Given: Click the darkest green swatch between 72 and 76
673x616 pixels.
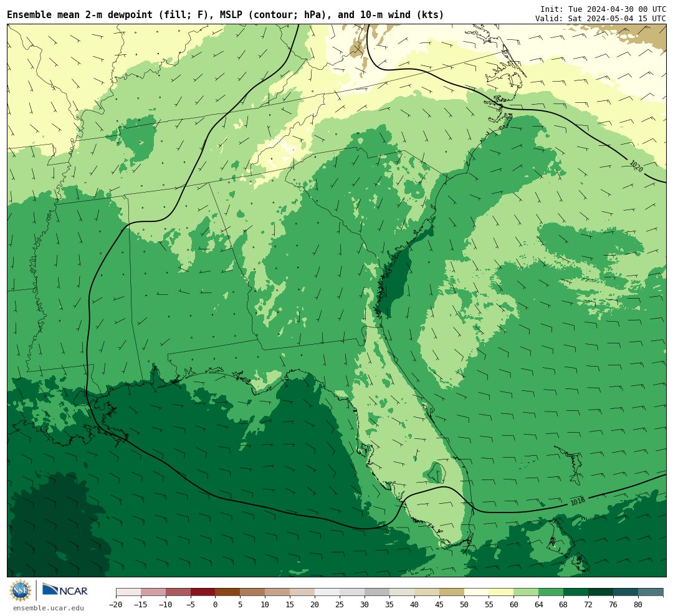Looking at the screenshot, I should point(601,592).
